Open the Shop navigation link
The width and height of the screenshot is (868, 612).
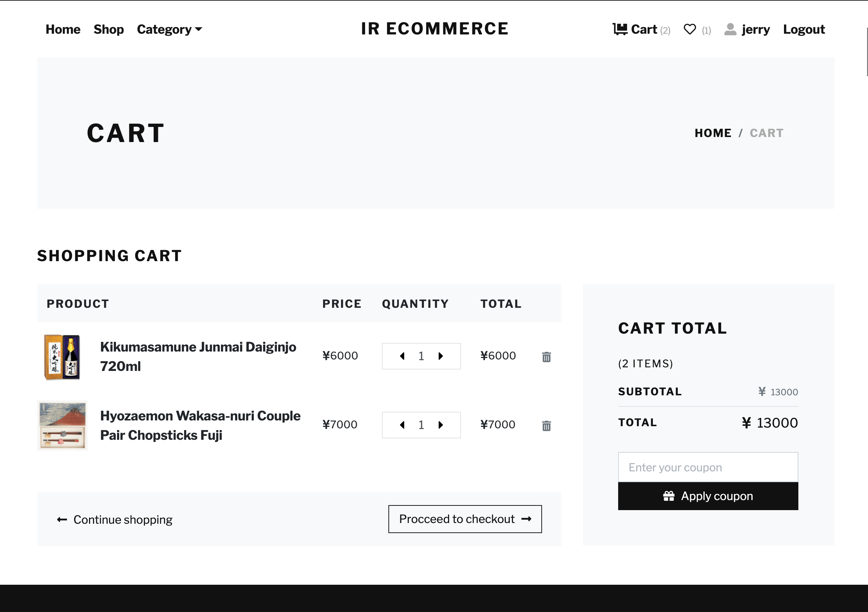coord(108,29)
